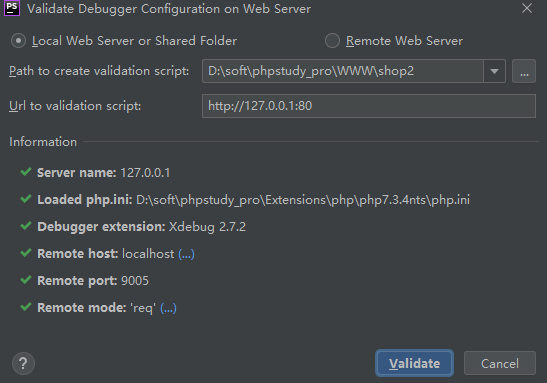Click the Remote mode green checkmark icon
This screenshot has height=383, width=547.
pos(26,307)
